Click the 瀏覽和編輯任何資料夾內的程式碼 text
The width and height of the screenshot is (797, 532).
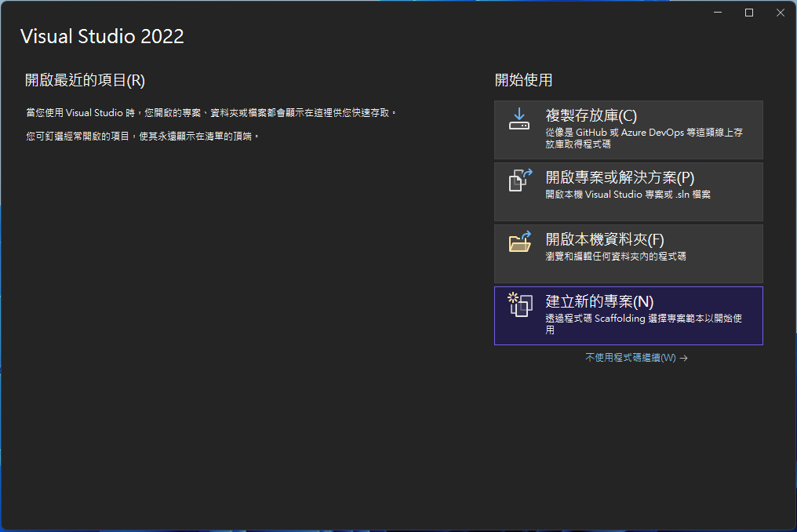[616, 257]
